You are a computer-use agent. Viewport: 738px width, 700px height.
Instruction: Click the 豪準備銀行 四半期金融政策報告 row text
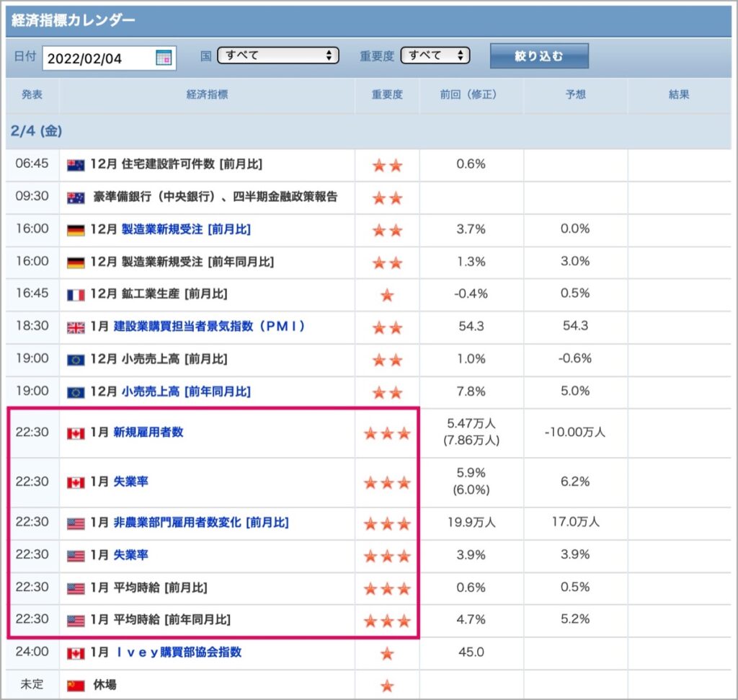click(215, 197)
